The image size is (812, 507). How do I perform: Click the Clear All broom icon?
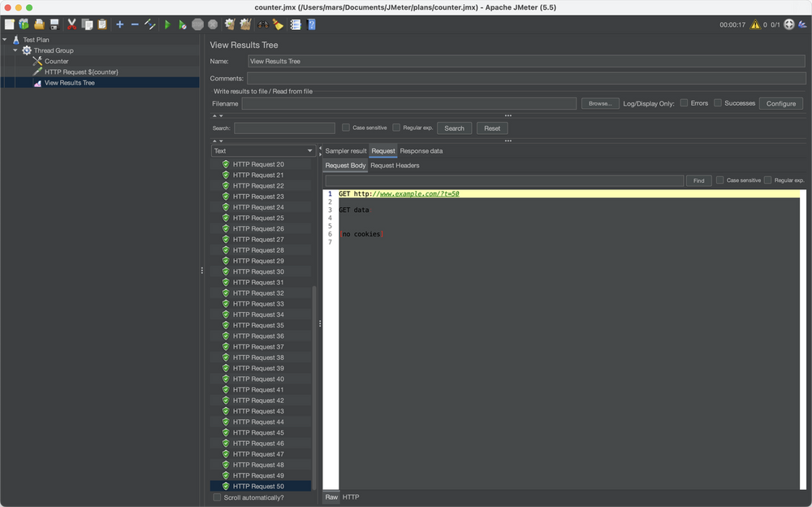[245, 24]
